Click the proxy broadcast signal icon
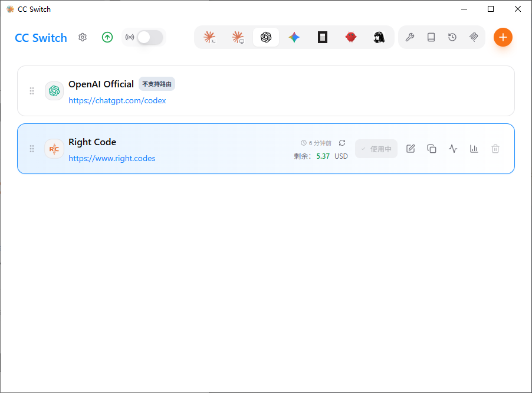The height and width of the screenshot is (393, 532). click(x=130, y=37)
